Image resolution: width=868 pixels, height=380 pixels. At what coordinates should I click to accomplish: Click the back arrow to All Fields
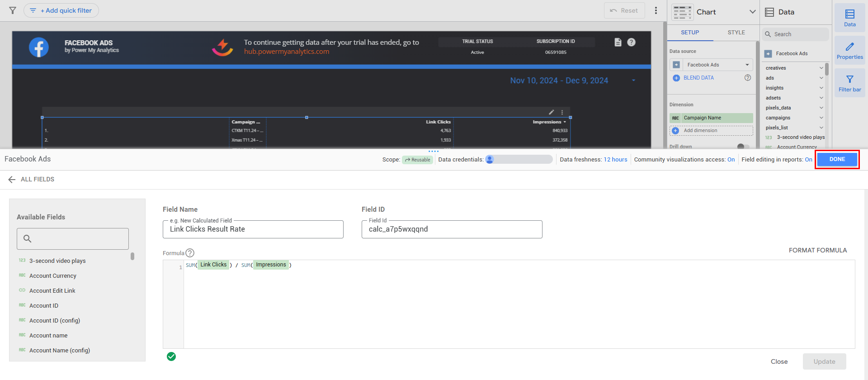[12, 180]
